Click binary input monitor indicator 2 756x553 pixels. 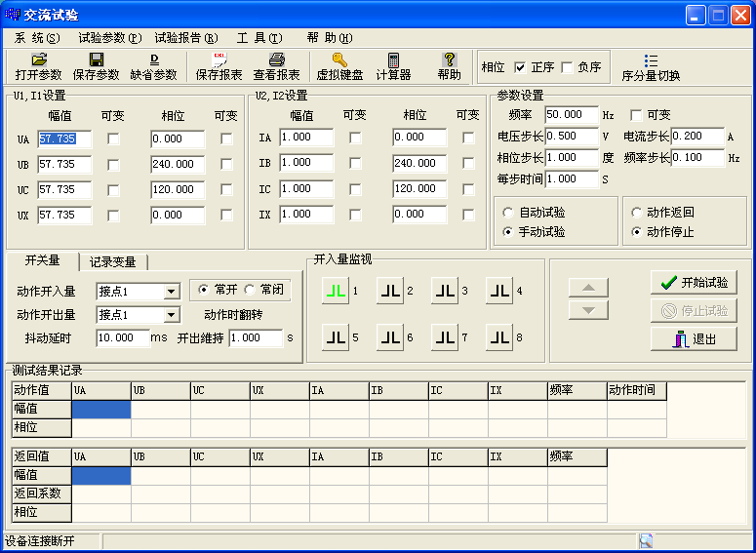[x=390, y=291]
